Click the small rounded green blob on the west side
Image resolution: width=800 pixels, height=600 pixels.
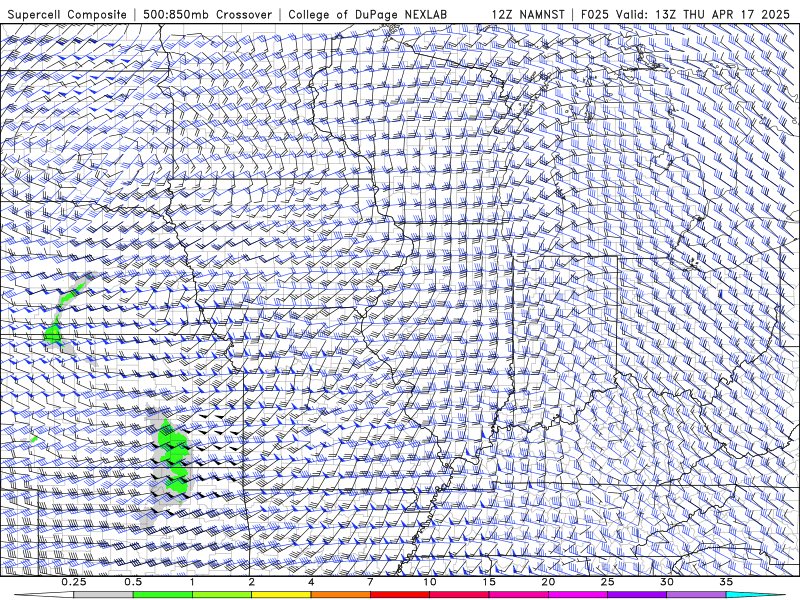(53, 334)
